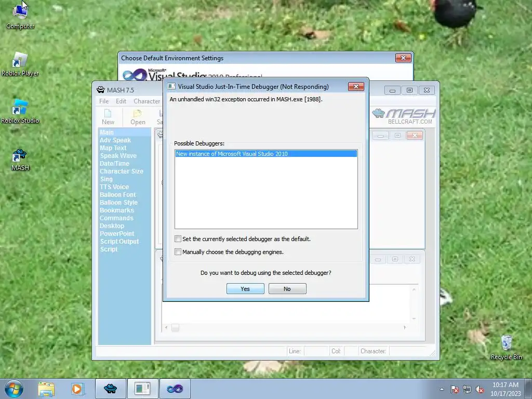The width and height of the screenshot is (532, 399).
Task: Maximize the MASH 7.5 main window
Action: click(409, 90)
